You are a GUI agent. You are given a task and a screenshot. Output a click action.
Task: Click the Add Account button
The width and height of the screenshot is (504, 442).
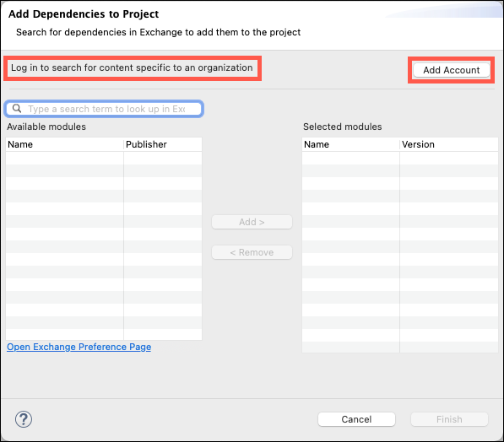pyautogui.click(x=452, y=70)
